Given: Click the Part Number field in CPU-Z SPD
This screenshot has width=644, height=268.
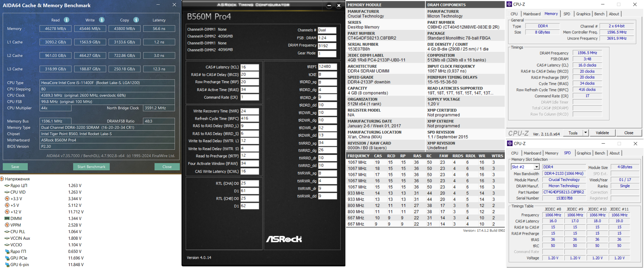Looking at the screenshot, I should coord(564,192).
